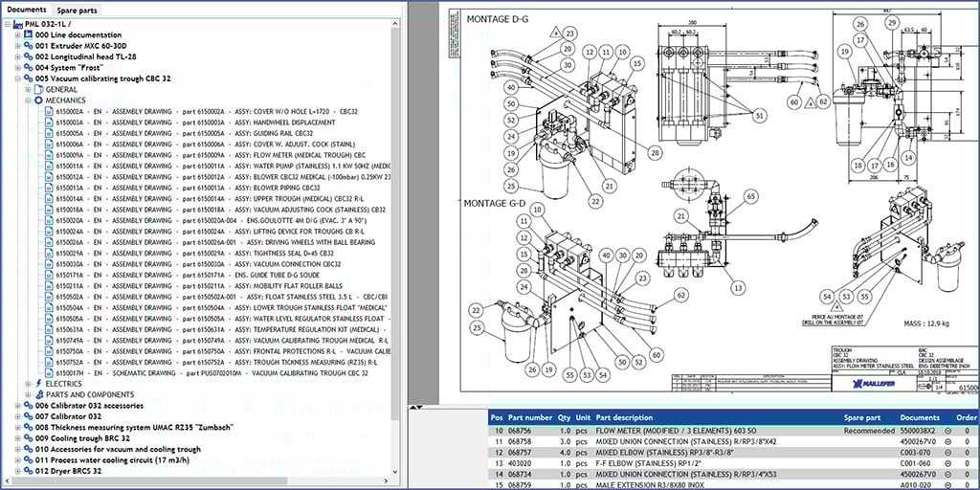Open the document icon for part 403020 row
The width and height of the screenshot is (980, 490).
point(947,464)
